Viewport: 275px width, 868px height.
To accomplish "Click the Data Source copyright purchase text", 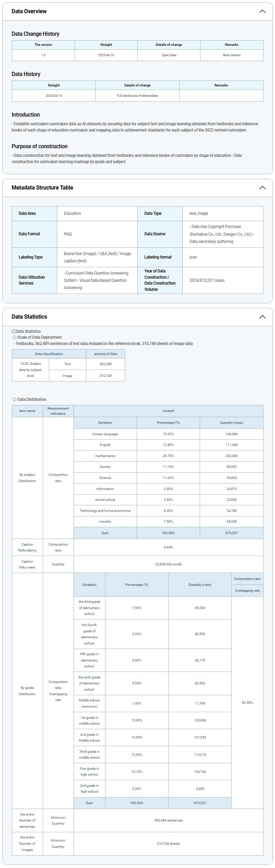I will tap(222, 234).
